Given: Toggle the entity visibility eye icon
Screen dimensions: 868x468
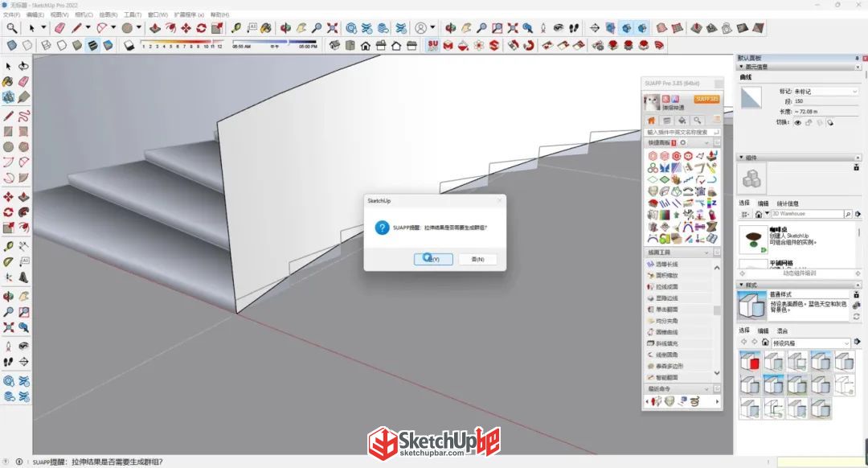Looking at the screenshot, I should [798, 122].
